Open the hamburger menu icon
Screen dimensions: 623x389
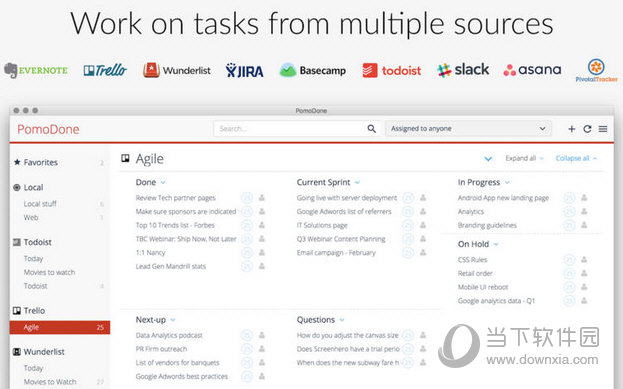[x=603, y=129]
